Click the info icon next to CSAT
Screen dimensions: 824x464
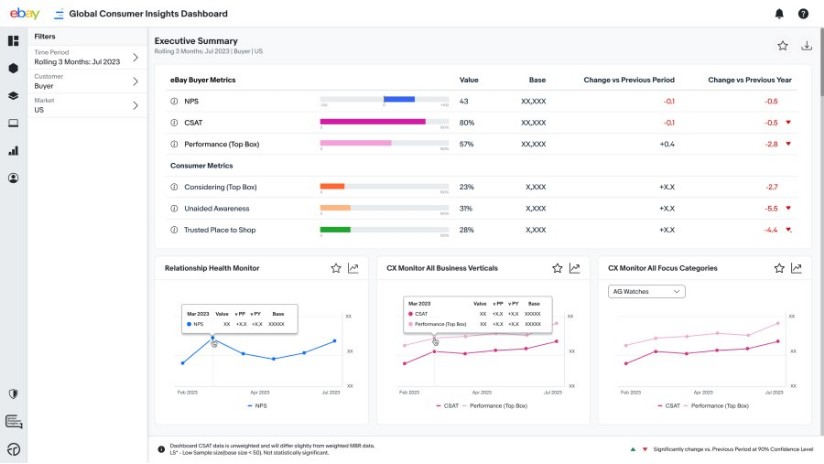pyautogui.click(x=174, y=122)
